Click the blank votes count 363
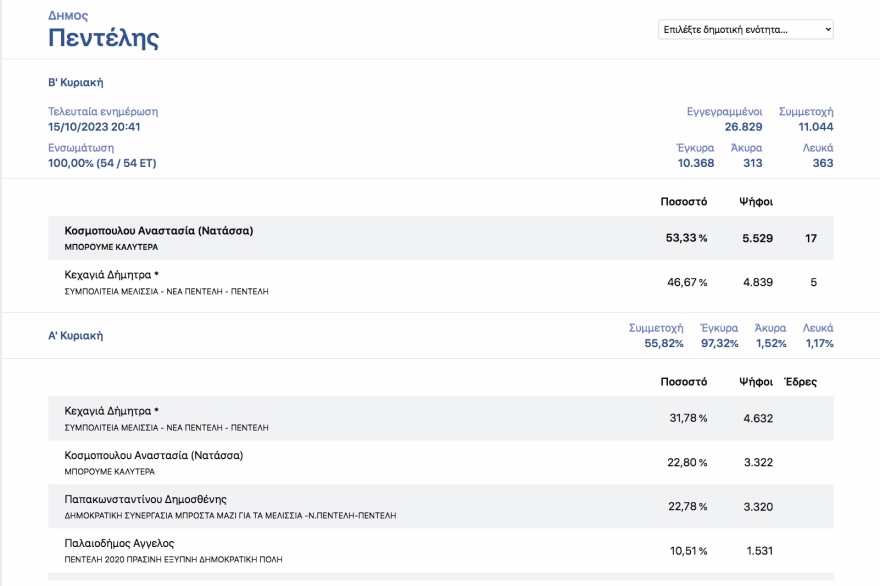The height and width of the screenshot is (586, 880). [822, 163]
